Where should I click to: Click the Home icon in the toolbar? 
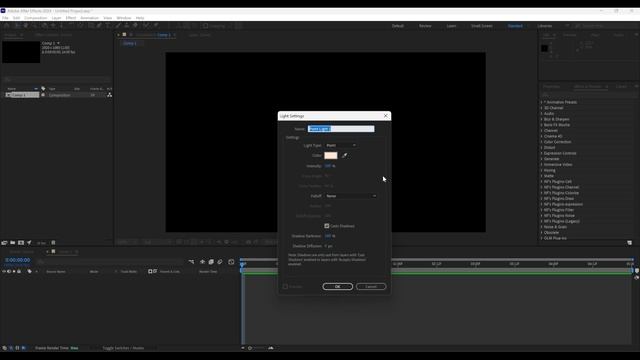pyautogui.click(x=7, y=25)
